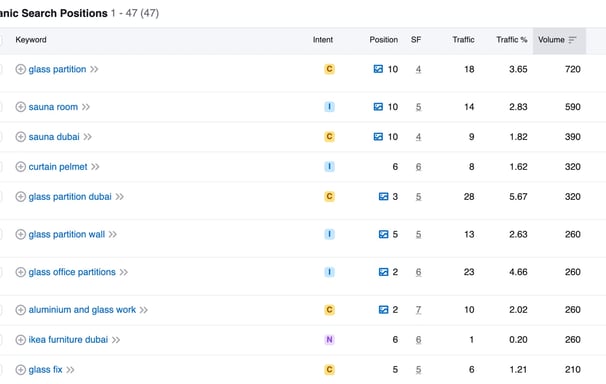The width and height of the screenshot is (606, 384).
Task: Toggle the select-all checkbox in the table header
Action: 0,40
